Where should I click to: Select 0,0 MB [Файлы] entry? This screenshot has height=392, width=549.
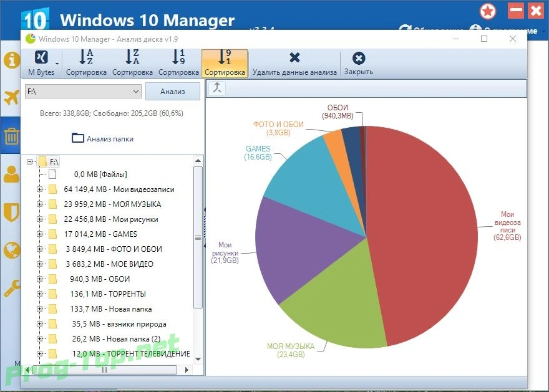coord(100,174)
